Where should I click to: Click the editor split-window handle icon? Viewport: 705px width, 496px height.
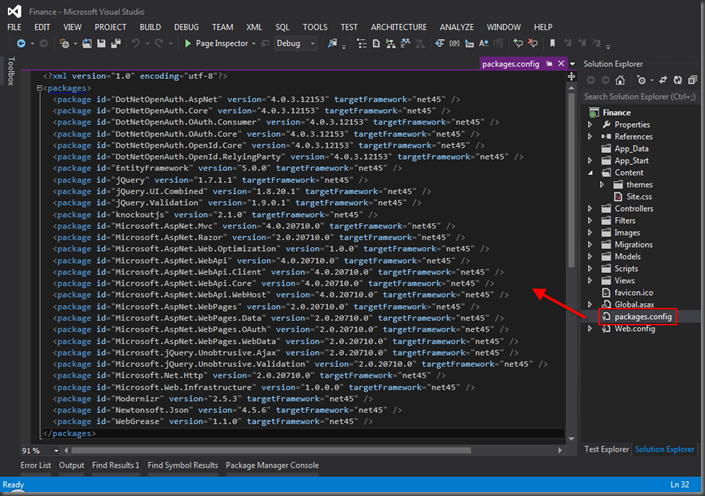pyautogui.click(x=571, y=76)
